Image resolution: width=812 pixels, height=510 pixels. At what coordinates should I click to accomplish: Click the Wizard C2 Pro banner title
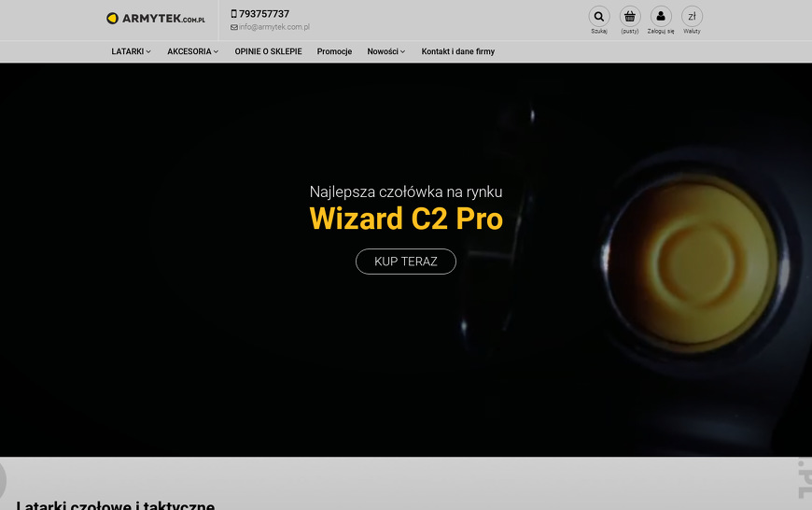point(406,219)
